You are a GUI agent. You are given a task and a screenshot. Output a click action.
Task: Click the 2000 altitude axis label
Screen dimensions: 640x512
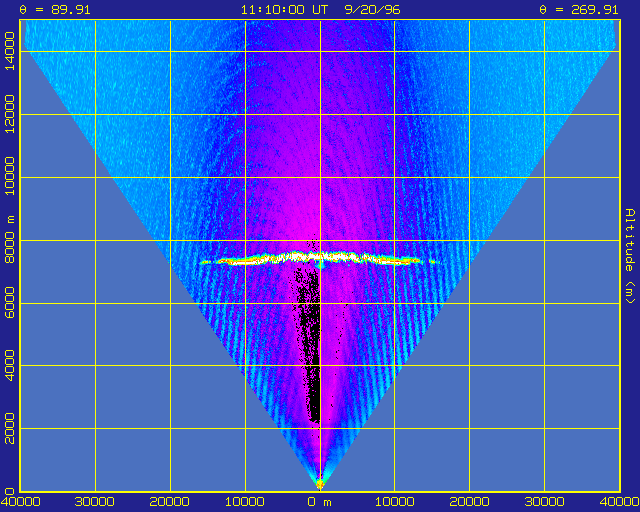click(9, 428)
